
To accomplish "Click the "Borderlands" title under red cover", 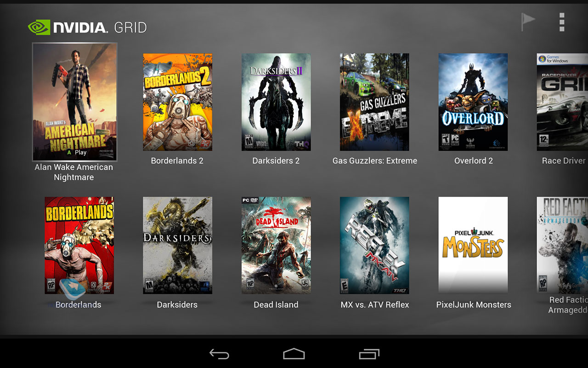I will 79,305.
